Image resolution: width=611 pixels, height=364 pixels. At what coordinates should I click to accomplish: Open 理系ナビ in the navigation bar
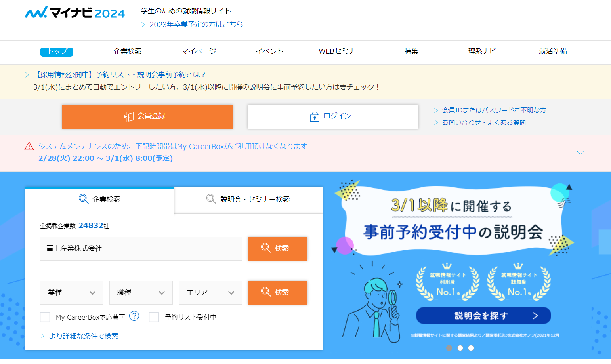(x=482, y=51)
